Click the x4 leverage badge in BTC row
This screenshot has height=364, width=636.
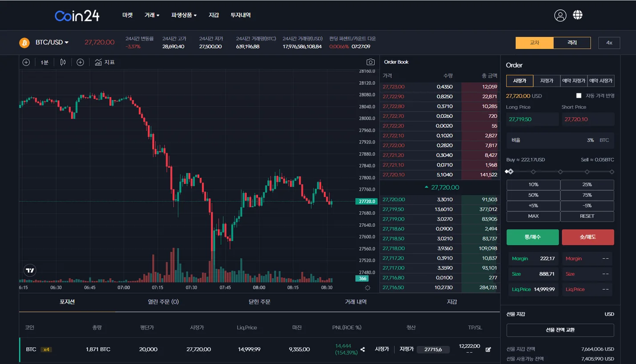[x=46, y=349]
